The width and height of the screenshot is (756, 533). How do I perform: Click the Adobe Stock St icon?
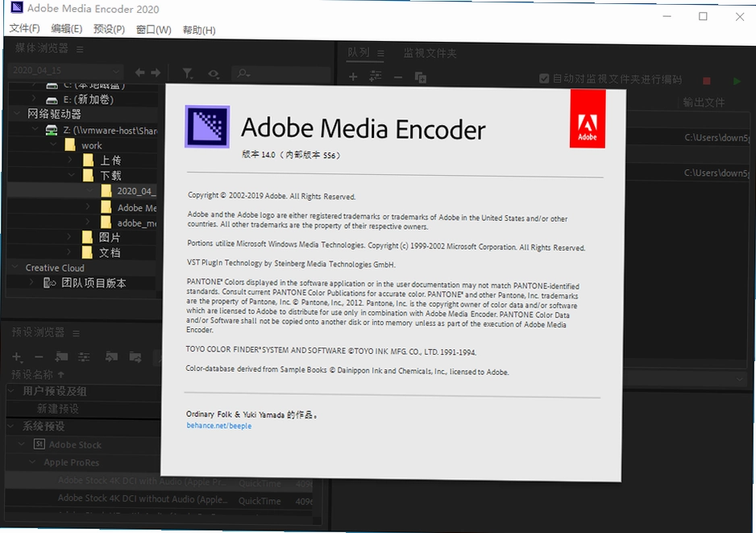pos(39,443)
